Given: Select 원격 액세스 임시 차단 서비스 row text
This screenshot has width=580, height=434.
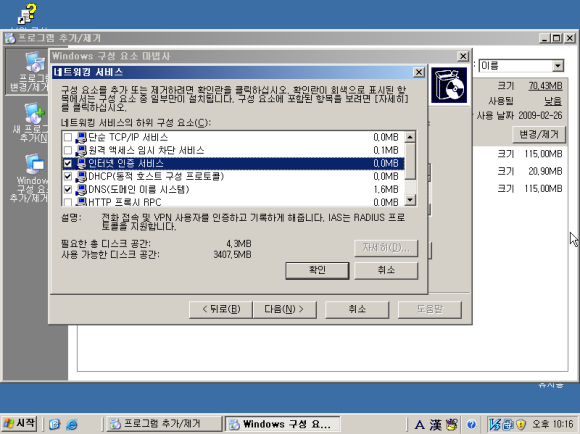Looking at the screenshot, I should pos(146,150).
